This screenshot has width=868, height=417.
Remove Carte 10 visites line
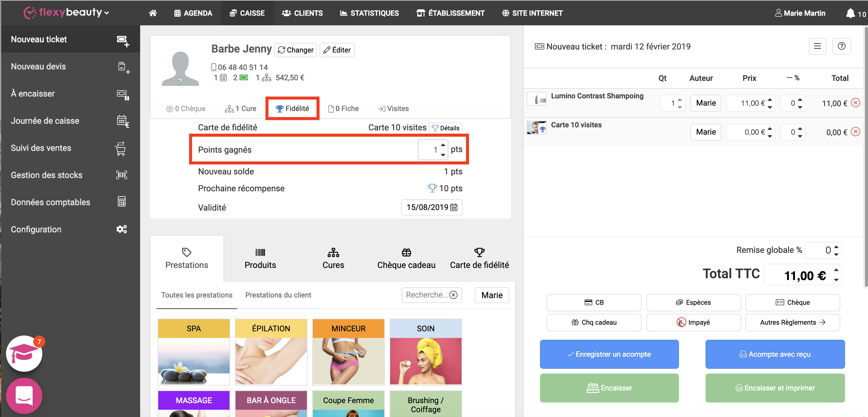tap(855, 132)
